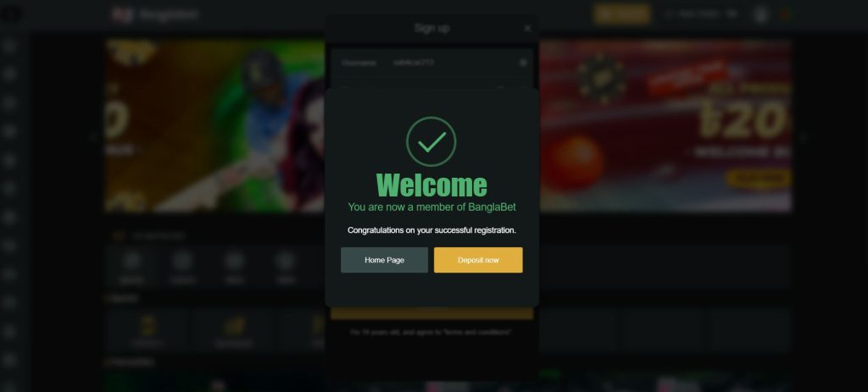Toggle the sidebar menu icon at top-left
Screen dimensions: 868x392
[x=10, y=14]
